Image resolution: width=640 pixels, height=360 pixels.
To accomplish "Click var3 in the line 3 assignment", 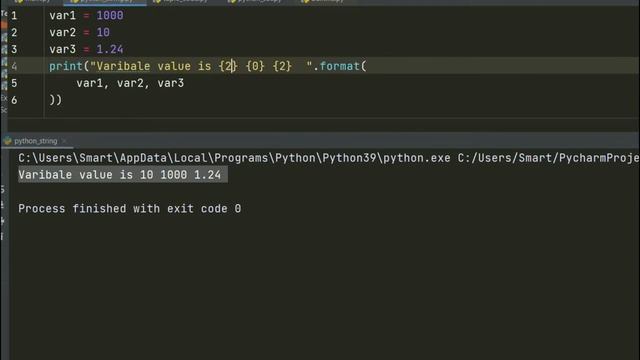I will (62, 49).
